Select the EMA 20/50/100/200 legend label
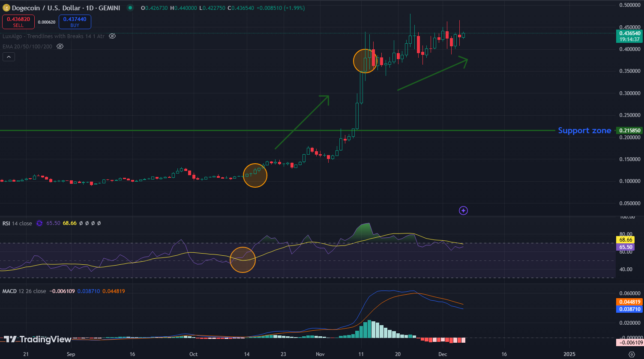 click(28, 46)
